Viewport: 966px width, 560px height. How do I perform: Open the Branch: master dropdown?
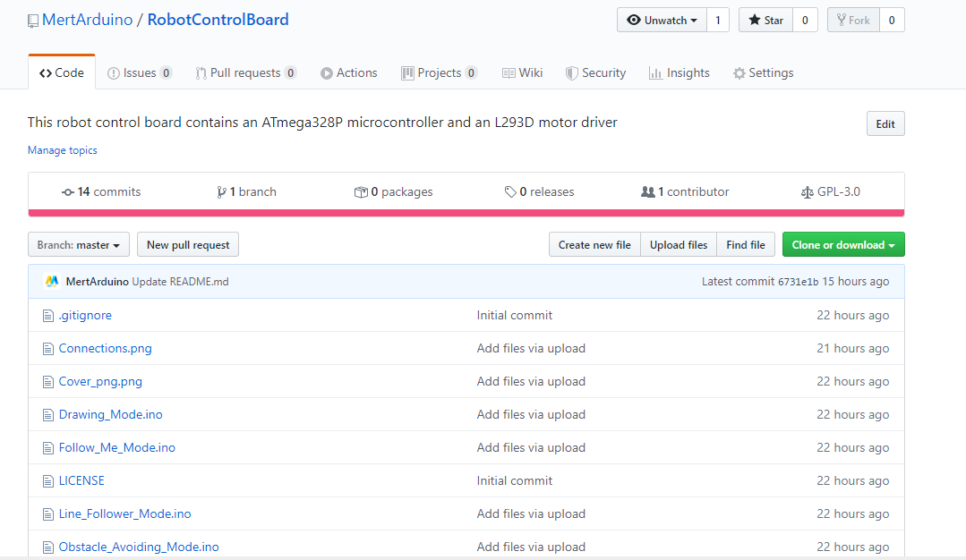[78, 245]
